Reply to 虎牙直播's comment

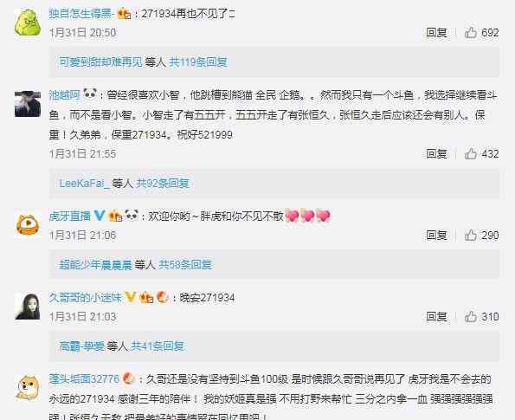click(436, 235)
